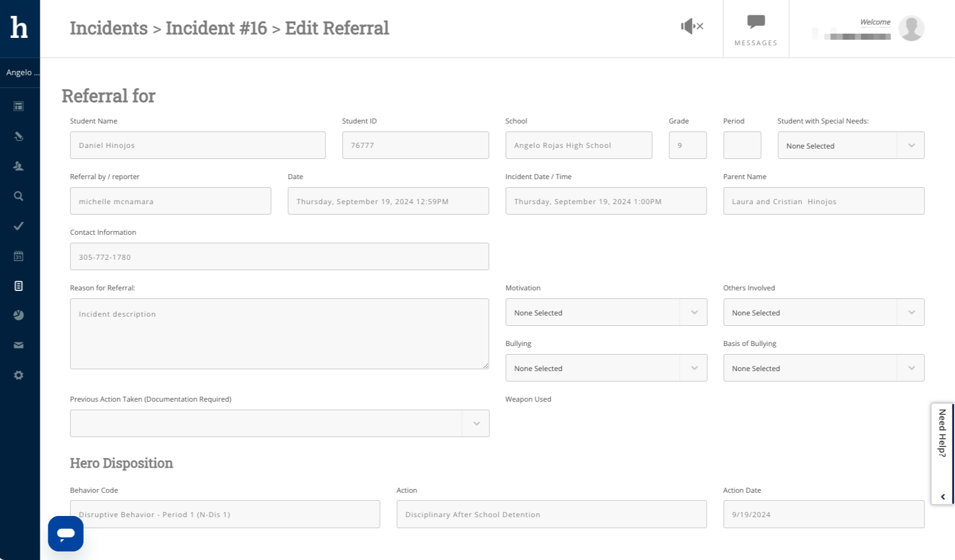955x560 pixels.
Task: Open the Bullying dropdown
Action: point(606,368)
